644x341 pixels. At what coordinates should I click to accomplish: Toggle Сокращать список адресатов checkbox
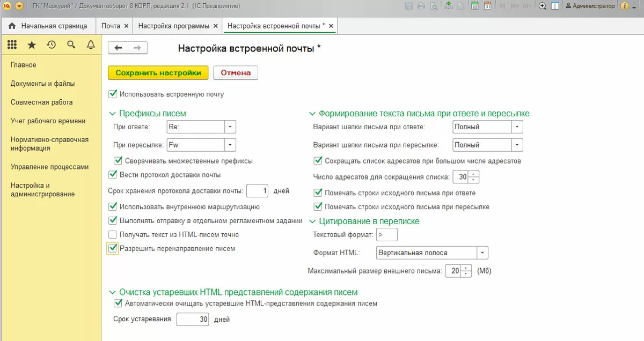(x=318, y=160)
